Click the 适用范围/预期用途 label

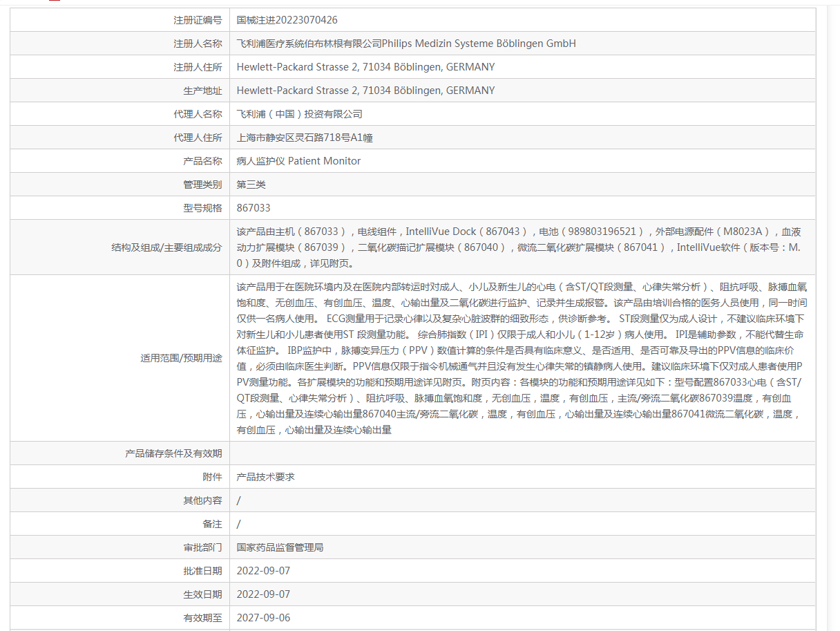click(x=181, y=358)
